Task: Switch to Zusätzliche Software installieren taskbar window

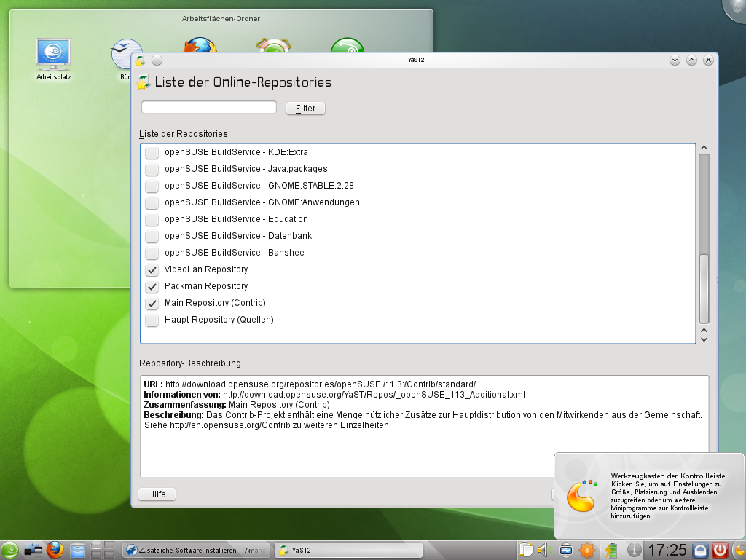Action: click(x=195, y=550)
